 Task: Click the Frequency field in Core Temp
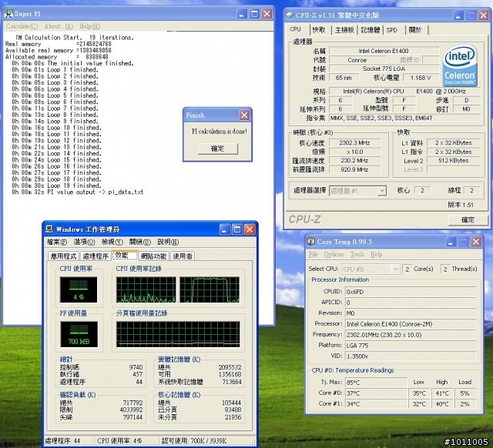click(x=411, y=335)
